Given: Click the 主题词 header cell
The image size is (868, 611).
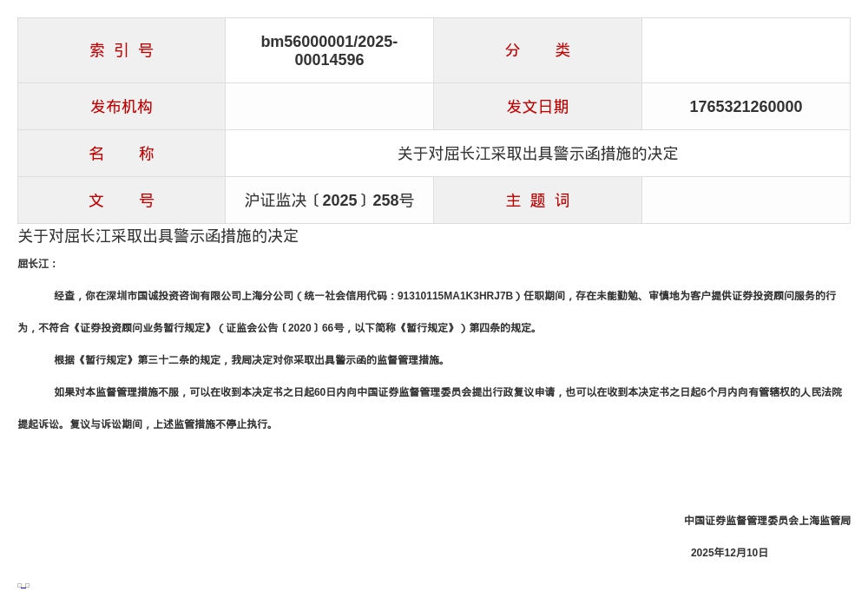Looking at the screenshot, I should 537,200.
